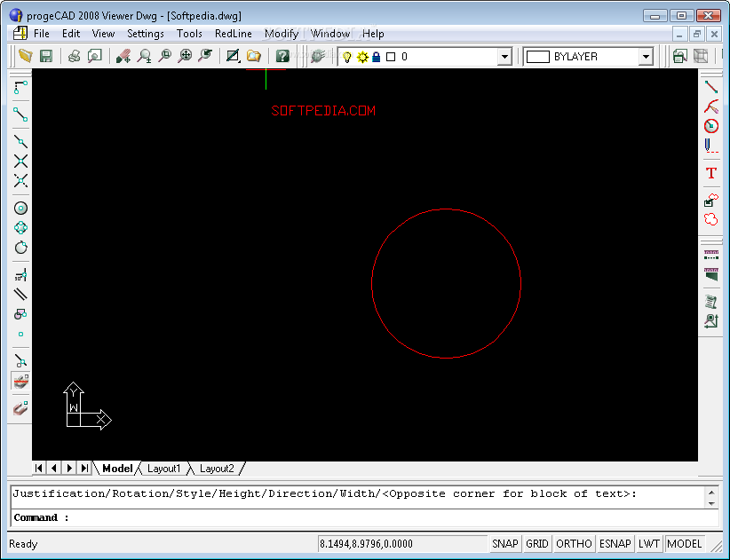This screenshot has width=730, height=560.
Task: Click the distance measure icon
Action: 711,255
